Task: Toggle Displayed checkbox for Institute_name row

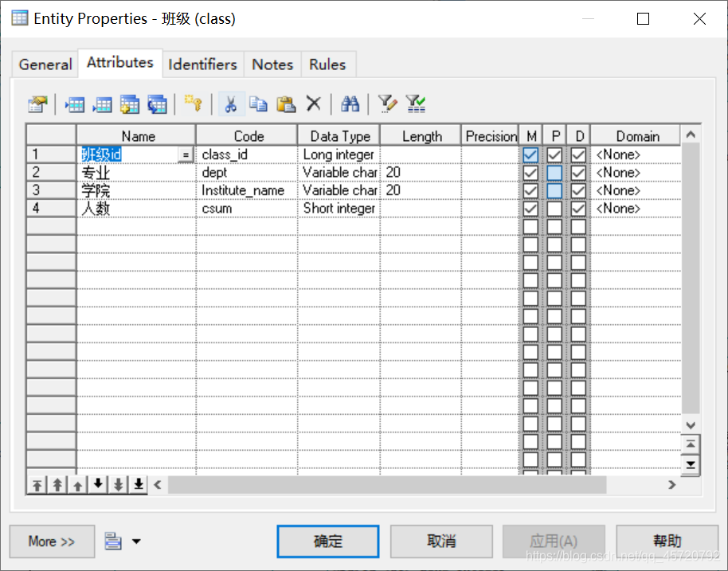Action: pos(578,191)
